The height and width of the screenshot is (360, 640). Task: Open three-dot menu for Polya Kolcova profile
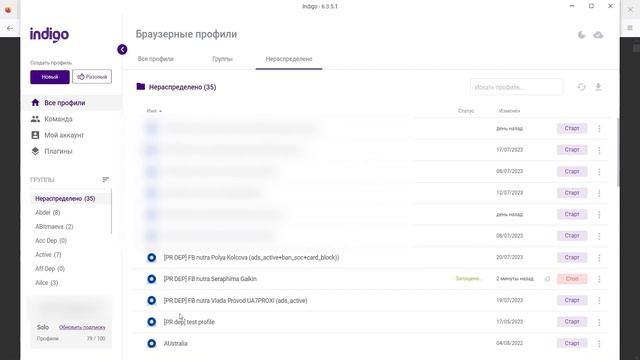tap(599, 258)
